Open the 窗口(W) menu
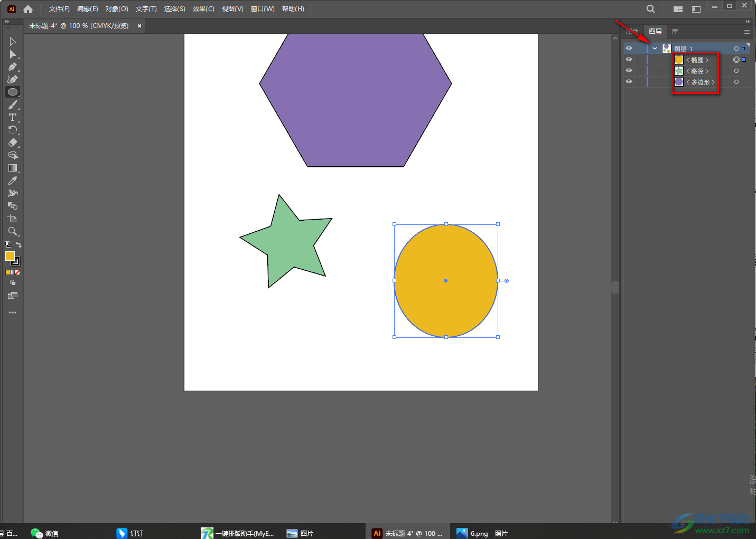This screenshot has width=756, height=539. (263, 9)
